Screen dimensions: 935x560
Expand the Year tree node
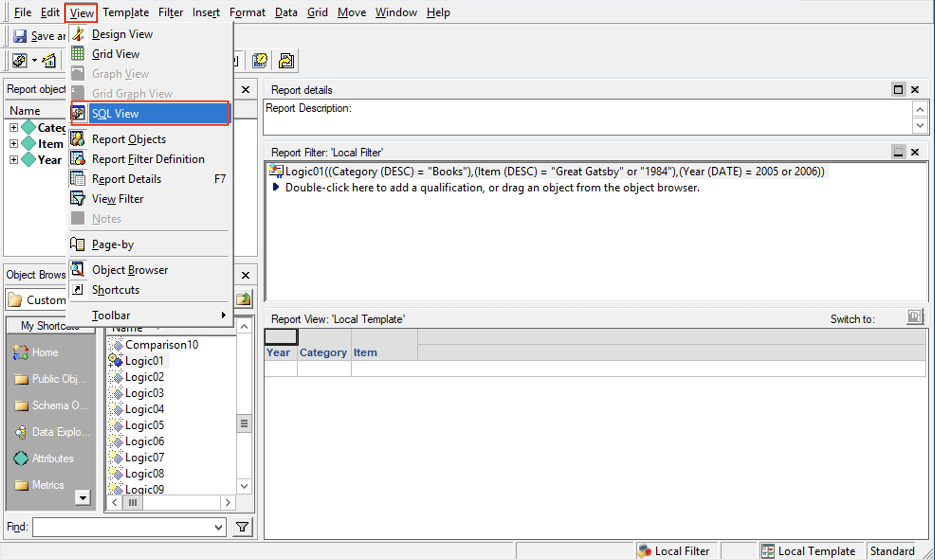14,160
